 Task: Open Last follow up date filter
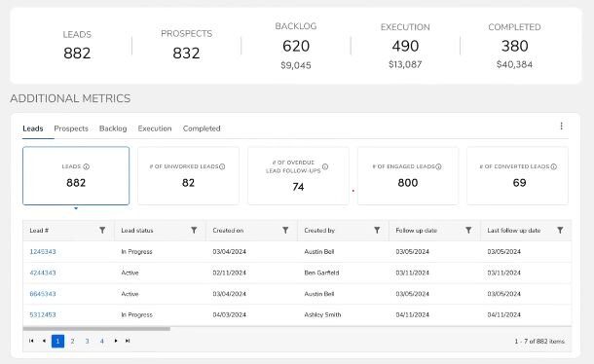coord(560,231)
